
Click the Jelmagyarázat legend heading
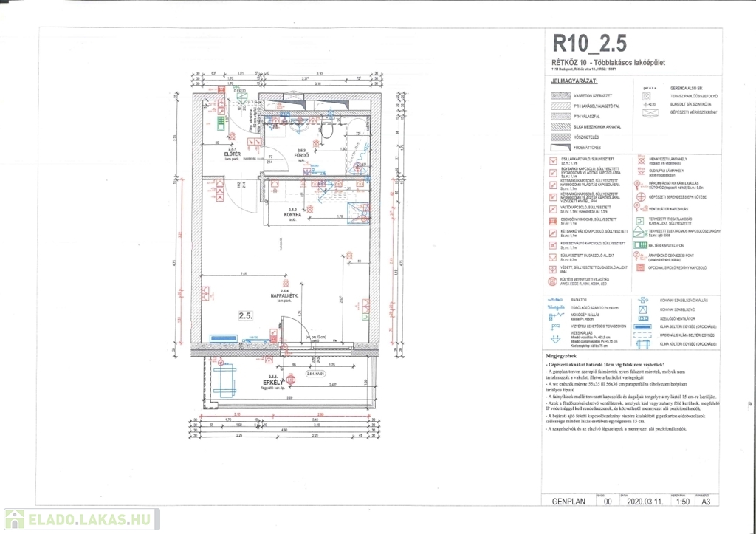[569, 80]
